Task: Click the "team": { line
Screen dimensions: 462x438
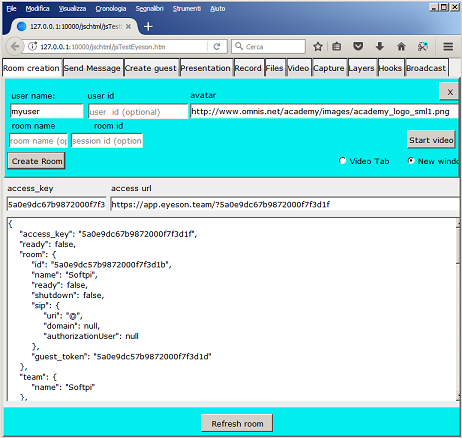Action: pos(38,377)
